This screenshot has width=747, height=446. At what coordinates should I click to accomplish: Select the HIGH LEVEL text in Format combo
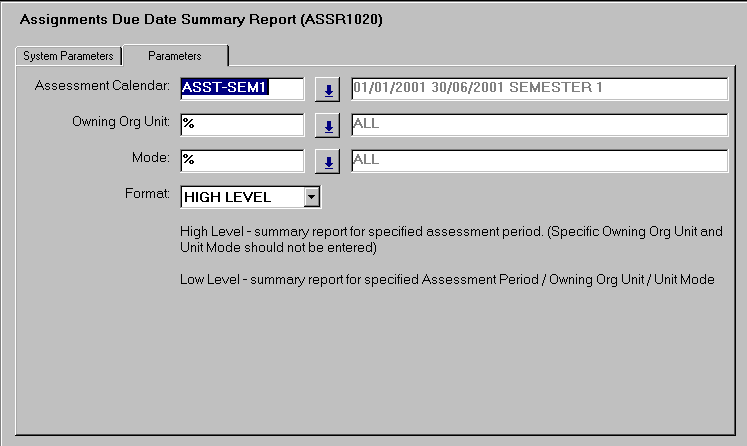[x=241, y=197]
